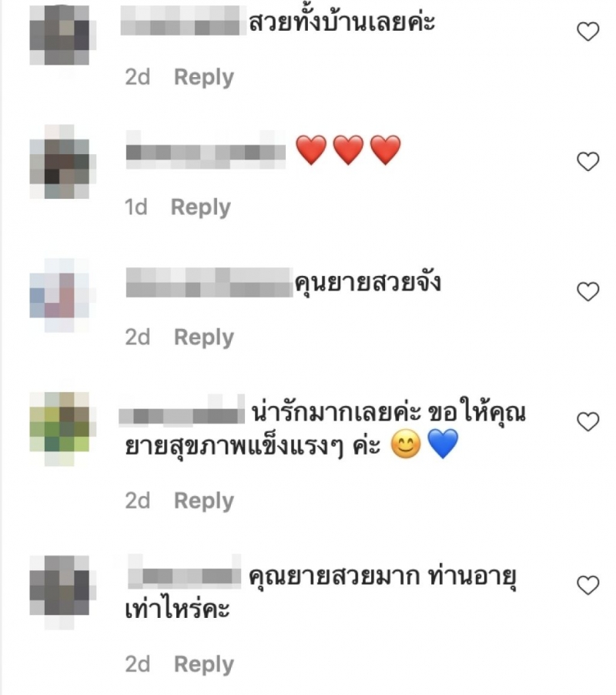Reply to the comment with smiley and blue heart
Screen dimensions: 616x695
(204, 501)
